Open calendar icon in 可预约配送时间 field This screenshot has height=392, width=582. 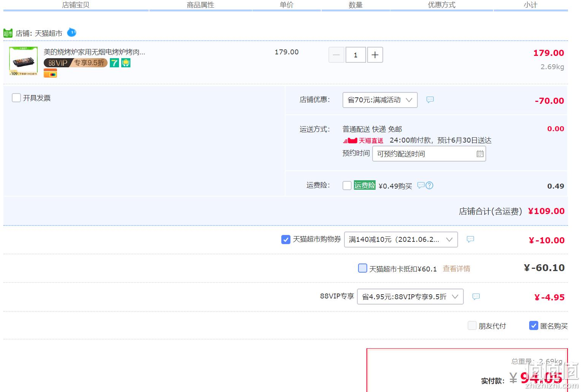480,154
